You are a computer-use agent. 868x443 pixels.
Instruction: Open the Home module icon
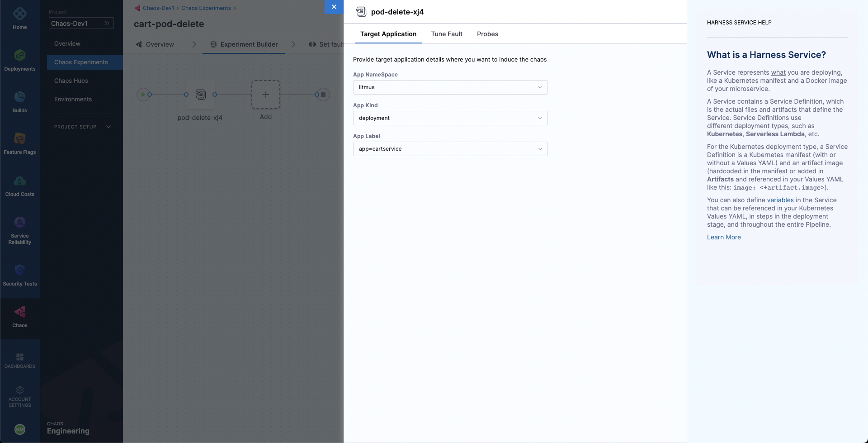(x=20, y=14)
